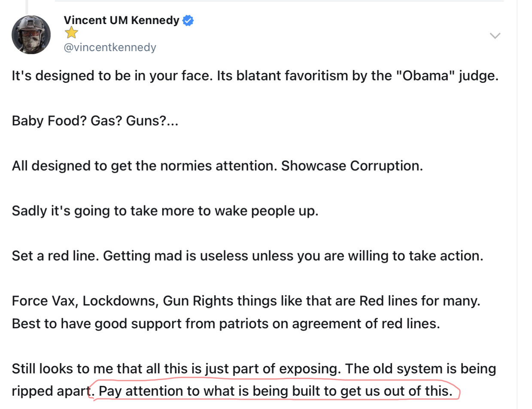The width and height of the screenshot is (532, 409).
Task: Visit the @vincentkennedy handle link
Action: pos(110,47)
